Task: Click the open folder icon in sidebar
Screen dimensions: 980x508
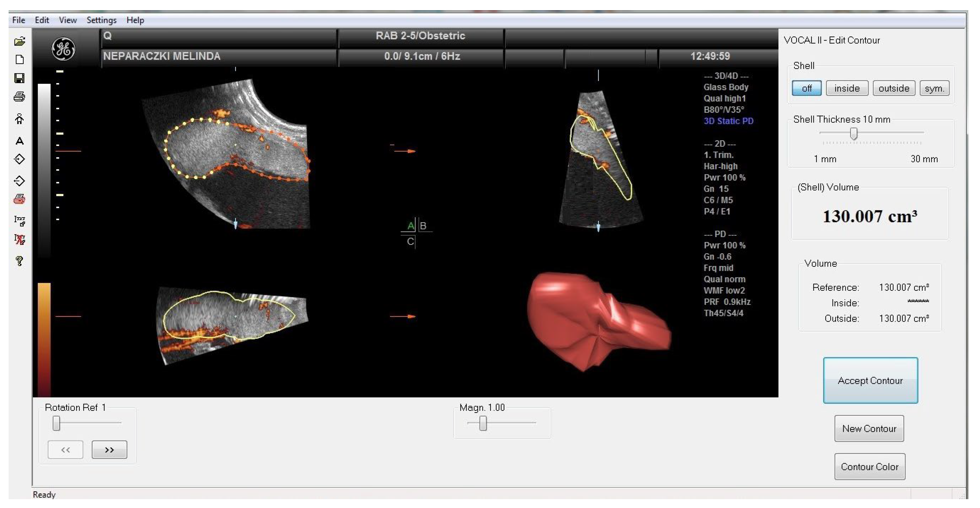Action: (x=20, y=41)
